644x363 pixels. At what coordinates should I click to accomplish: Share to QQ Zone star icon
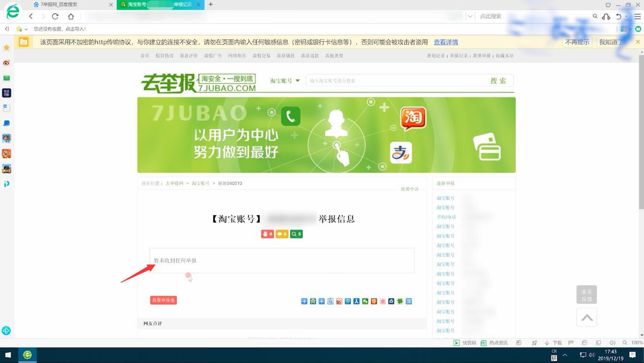(x=313, y=301)
